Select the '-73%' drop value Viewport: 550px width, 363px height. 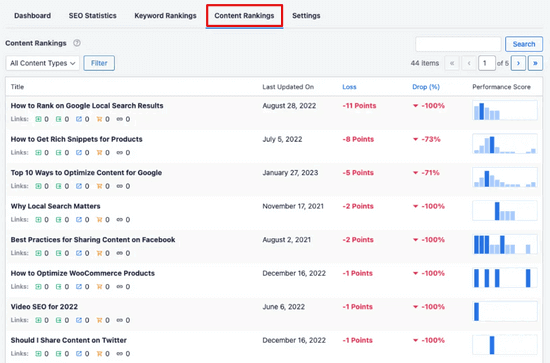(x=431, y=139)
